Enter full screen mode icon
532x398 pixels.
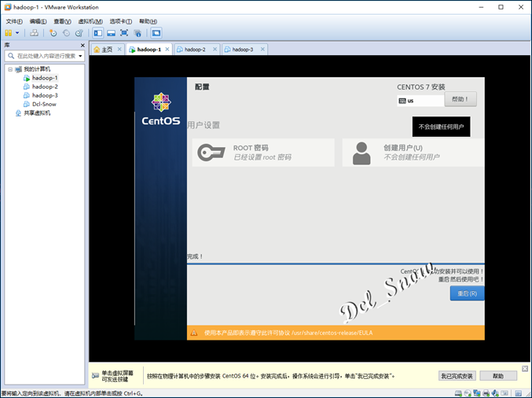point(124,33)
